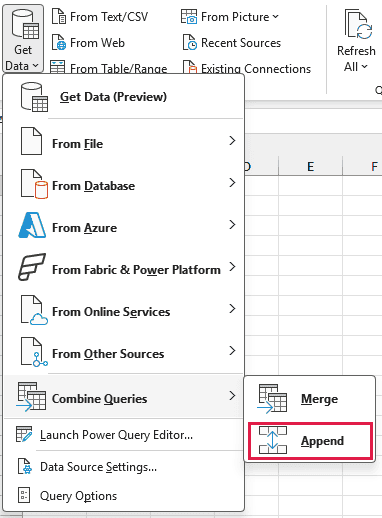Screen dimensions: 382x518
Task: Select the From Azure menu item
Action: click(x=124, y=226)
